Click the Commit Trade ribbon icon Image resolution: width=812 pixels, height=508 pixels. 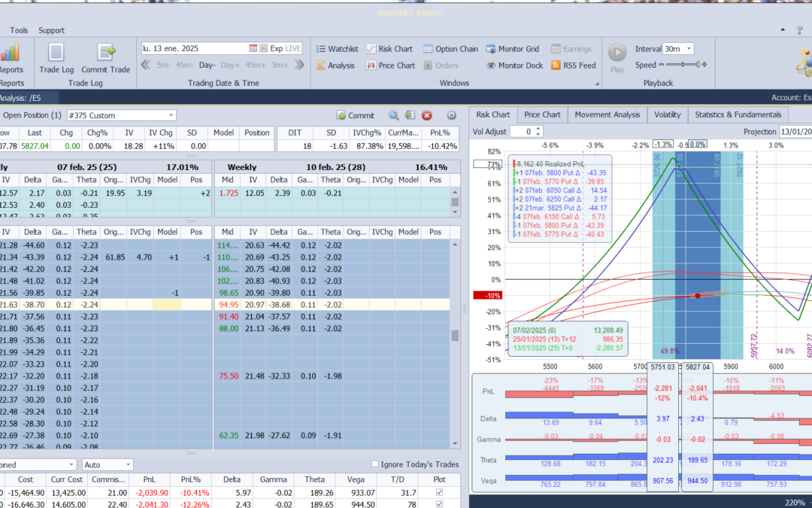tap(106, 58)
